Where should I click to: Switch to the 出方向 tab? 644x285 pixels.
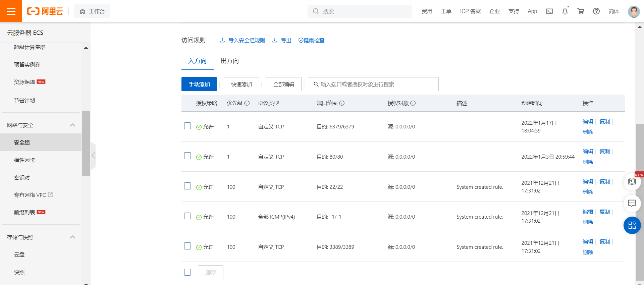(x=230, y=61)
